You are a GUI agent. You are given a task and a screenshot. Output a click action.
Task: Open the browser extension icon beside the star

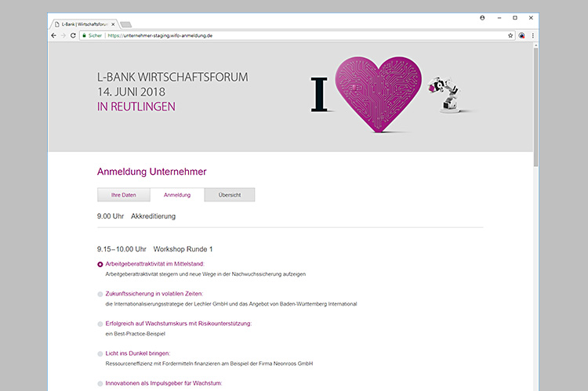[x=521, y=35]
